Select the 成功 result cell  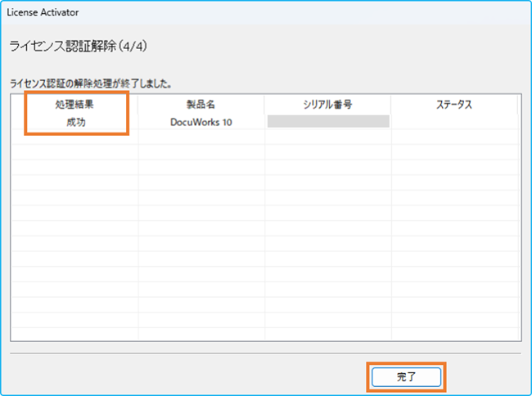75,122
